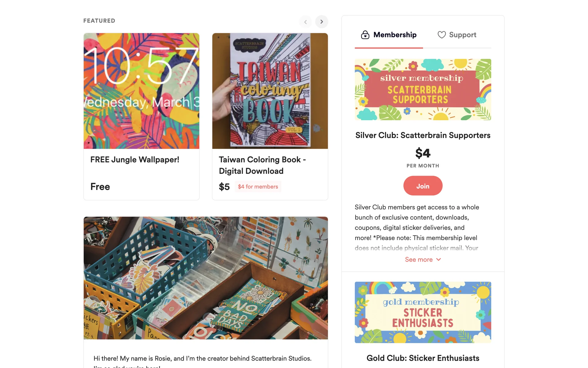
Task: Click the gold membership banner image
Action: [423, 312]
